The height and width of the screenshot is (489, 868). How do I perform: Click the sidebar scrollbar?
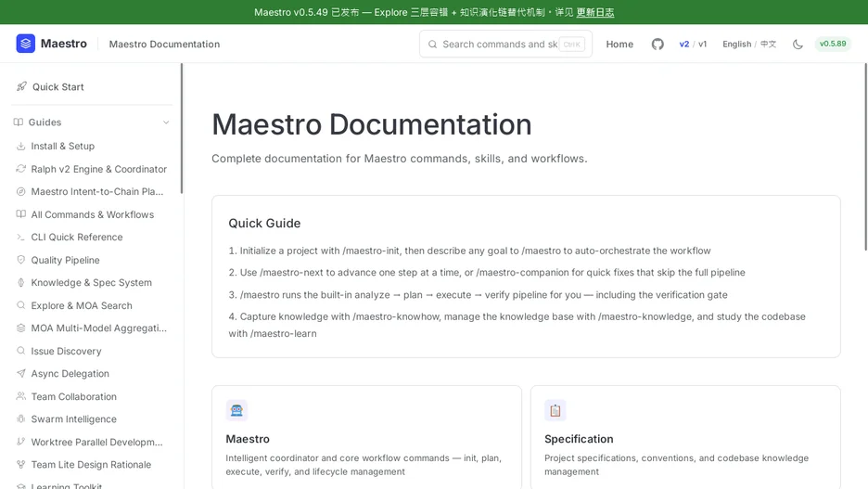[x=182, y=128]
